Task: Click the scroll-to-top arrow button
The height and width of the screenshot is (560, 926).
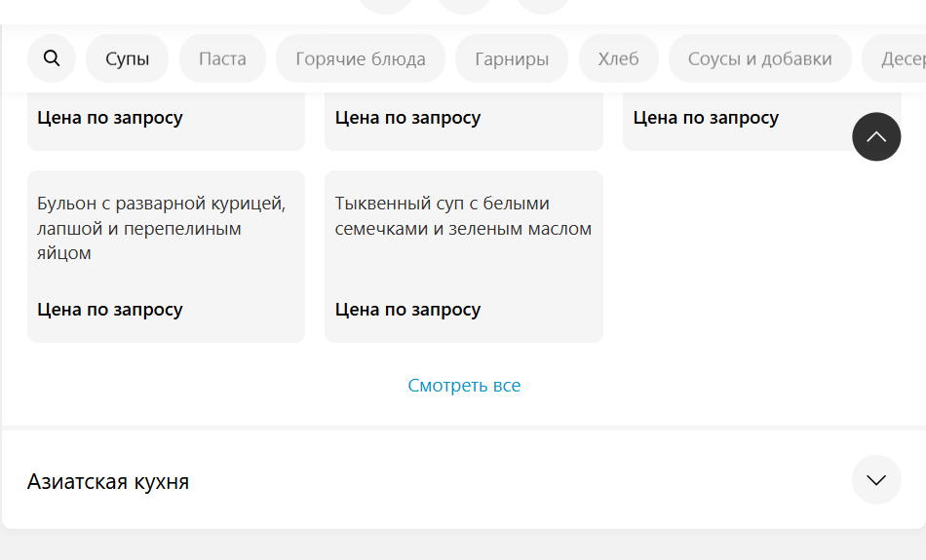Action: pyautogui.click(x=876, y=137)
